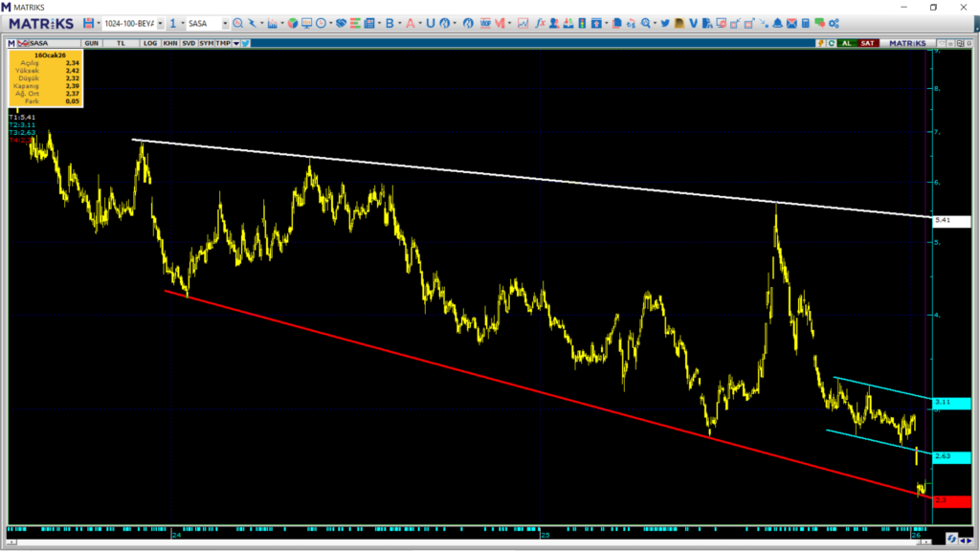Click the blue lightning arrow toolbar icon
This screenshot has height=551, width=980.
tap(252, 23)
